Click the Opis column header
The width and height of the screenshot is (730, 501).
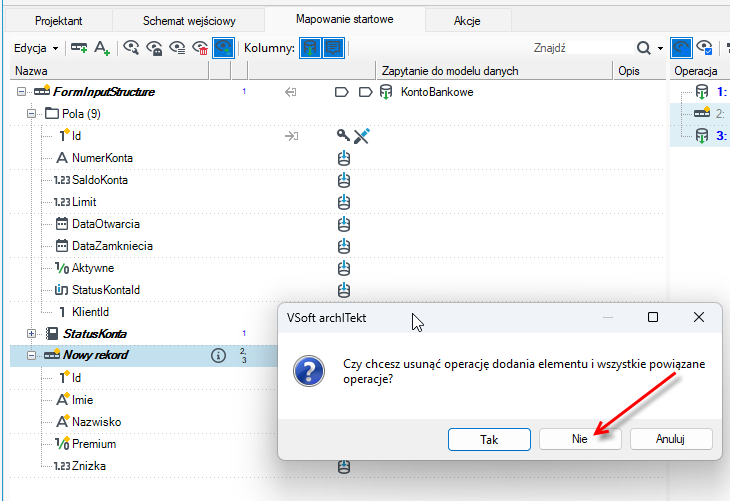click(x=640, y=71)
